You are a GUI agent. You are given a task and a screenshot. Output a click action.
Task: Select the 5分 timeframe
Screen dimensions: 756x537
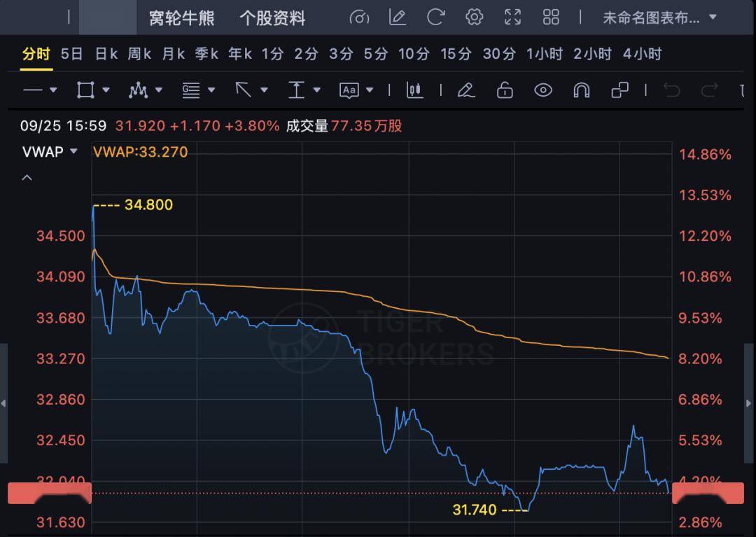(376, 54)
